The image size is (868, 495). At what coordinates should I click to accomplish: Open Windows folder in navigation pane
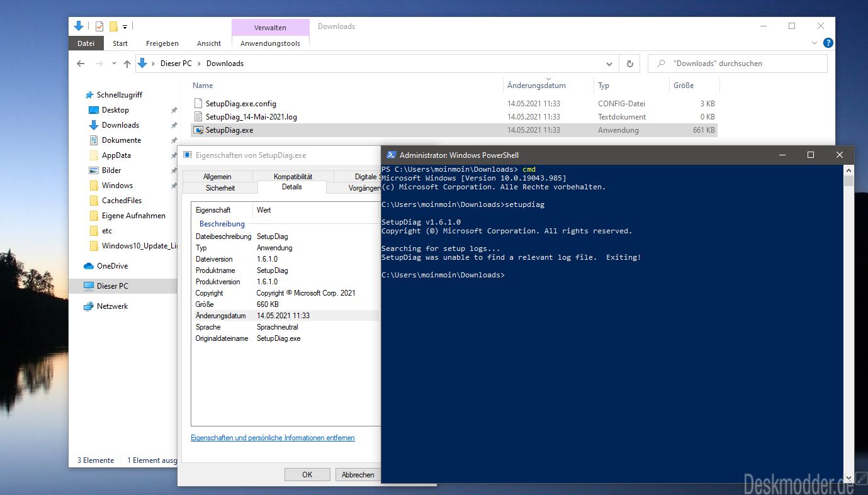pyautogui.click(x=117, y=186)
